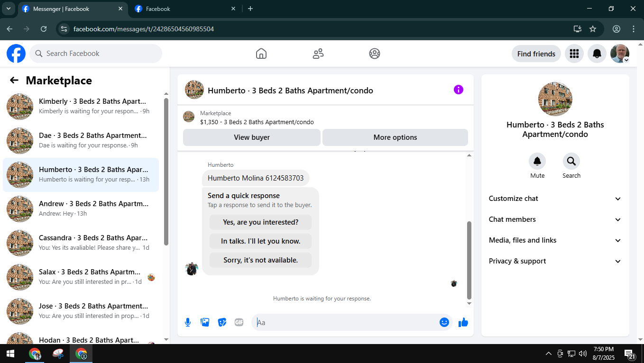Send quick response "In talks. I'll let you know."
Screen dimensions: 644x363
(261, 241)
